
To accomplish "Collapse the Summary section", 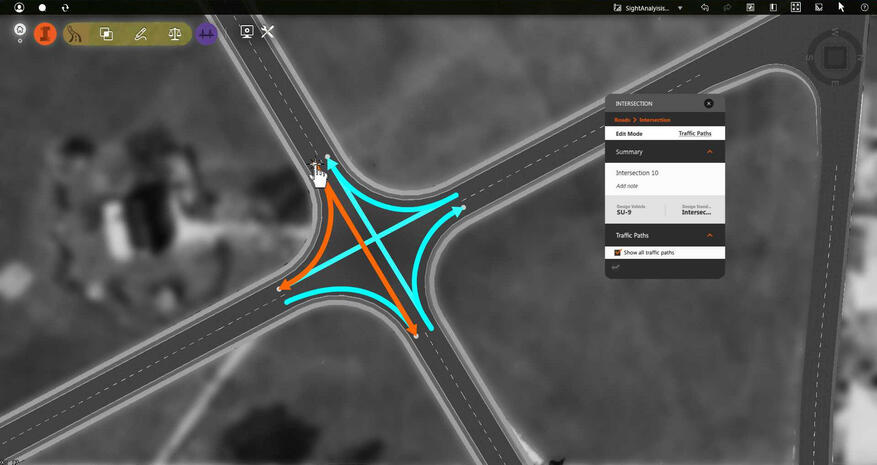I will click(x=710, y=152).
